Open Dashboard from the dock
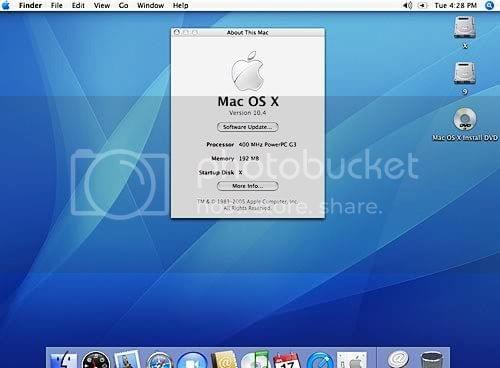Screen dimensions: 500x368 click(96, 361)
